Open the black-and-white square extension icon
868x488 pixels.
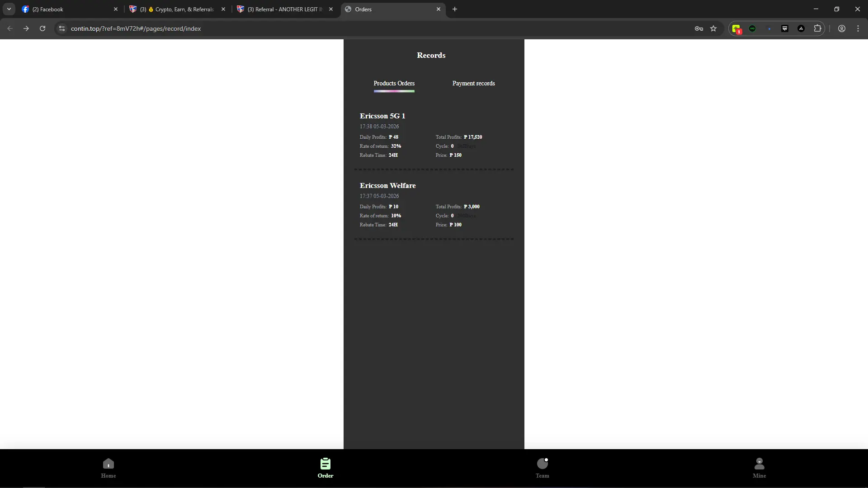pos(785,28)
